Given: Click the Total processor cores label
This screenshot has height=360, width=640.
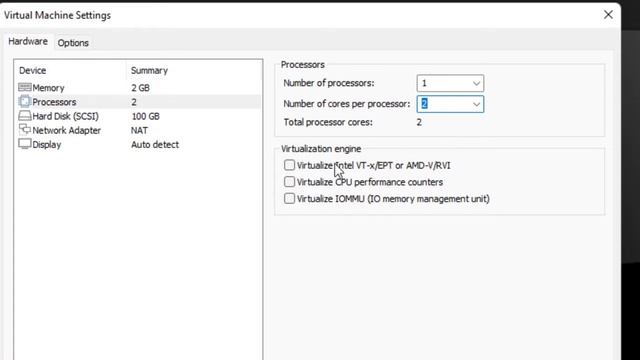Looking at the screenshot, I should 328,122.
